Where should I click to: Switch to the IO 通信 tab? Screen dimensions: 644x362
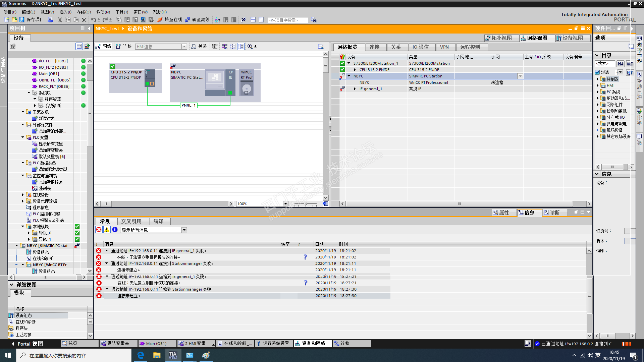pyautogui.click(x=420, y=47)
